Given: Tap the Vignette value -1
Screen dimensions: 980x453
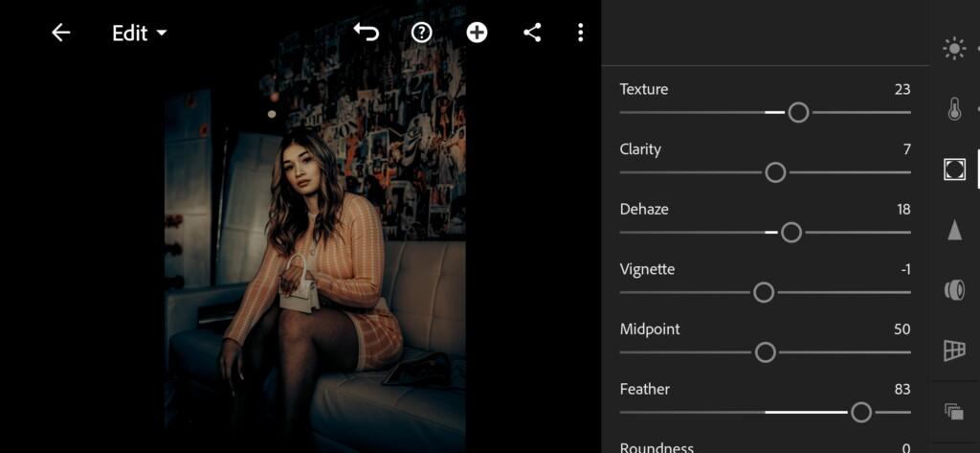Looking at the screenshot, I should tap(905, 270).
